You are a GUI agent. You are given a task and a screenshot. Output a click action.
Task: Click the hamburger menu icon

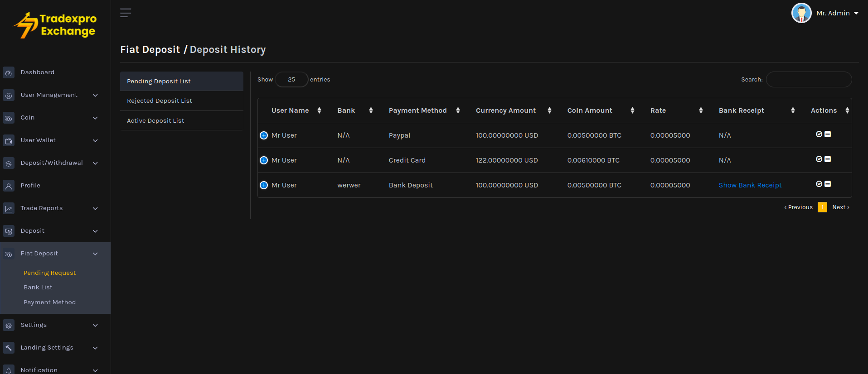pos(126,13)
